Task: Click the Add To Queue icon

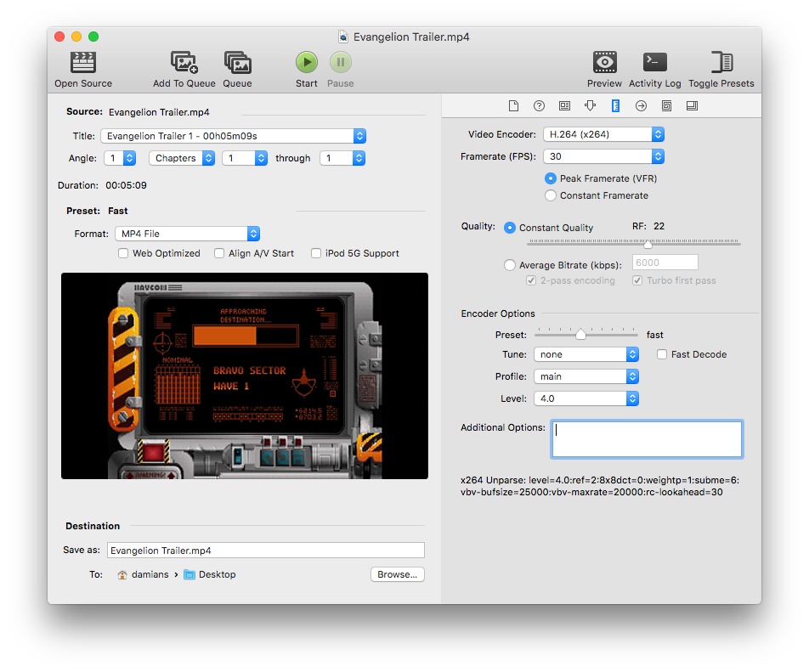Action: point(184,62)
